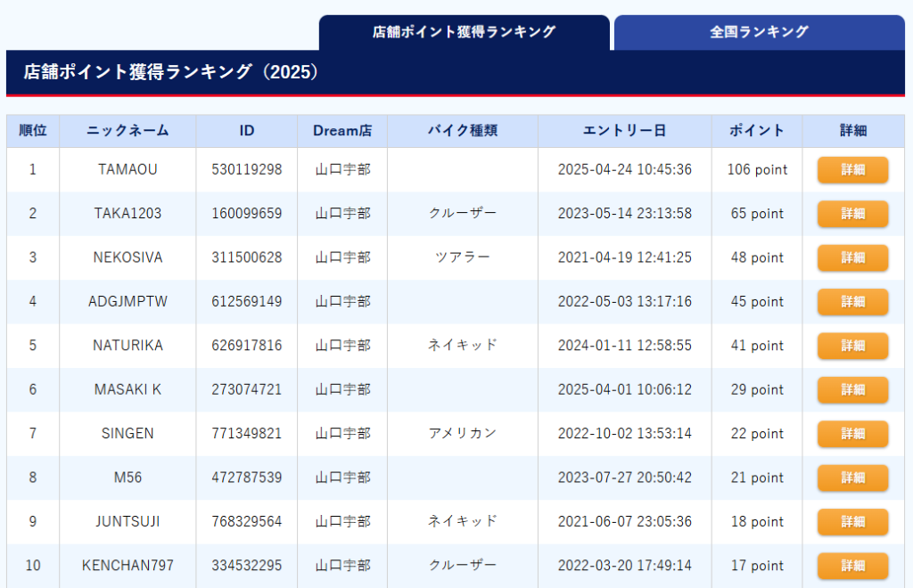Click ID 771349821
Viewport: 913px width, 588px height.
click(x=247, y=433)
